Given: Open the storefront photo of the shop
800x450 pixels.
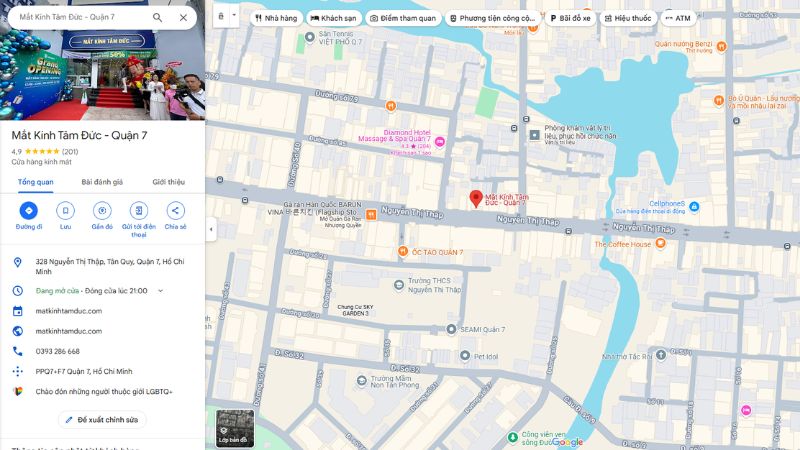Looking at the screenshot, I should 102,75.
